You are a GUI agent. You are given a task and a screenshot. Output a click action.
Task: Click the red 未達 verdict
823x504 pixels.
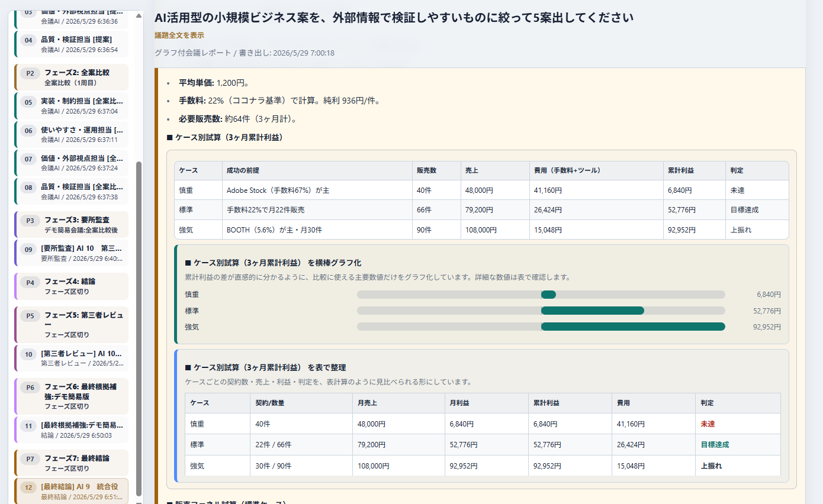tap(708, 424)
